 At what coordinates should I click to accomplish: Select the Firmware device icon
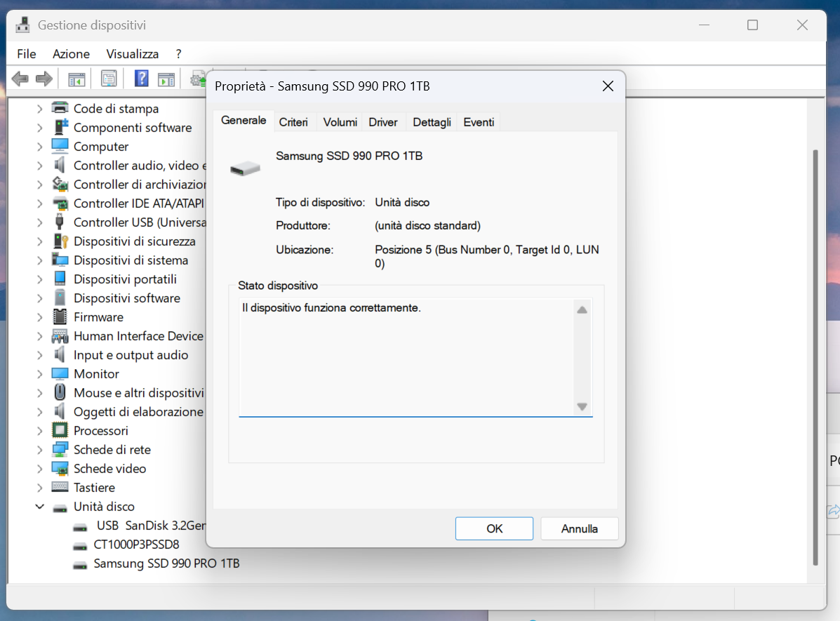[60, 316]
